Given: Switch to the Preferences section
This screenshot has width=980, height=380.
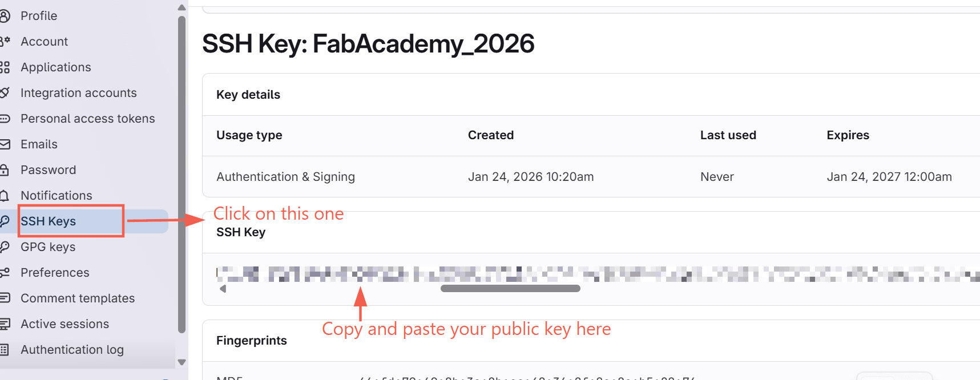Looking at the screenshot, I should point(54,272).
